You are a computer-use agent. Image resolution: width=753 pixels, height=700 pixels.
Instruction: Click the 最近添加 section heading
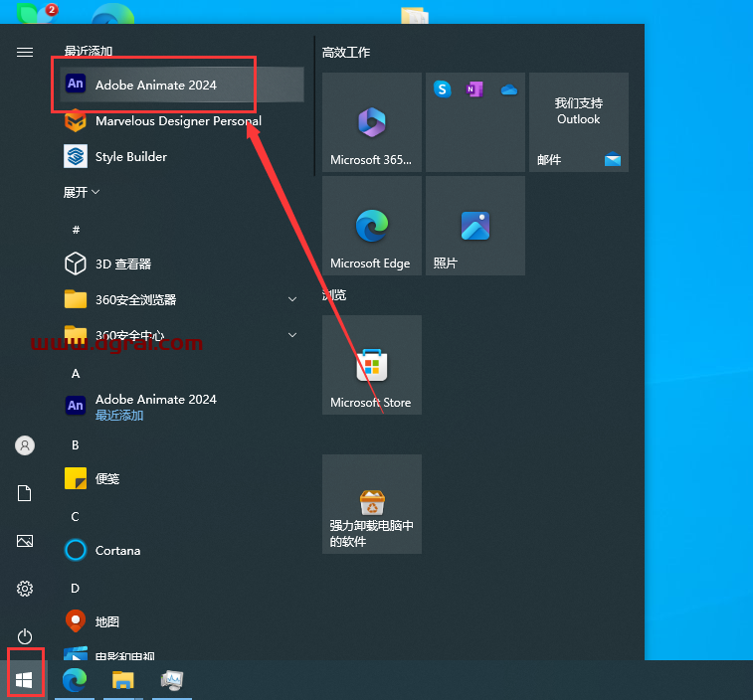click(89, 51)
